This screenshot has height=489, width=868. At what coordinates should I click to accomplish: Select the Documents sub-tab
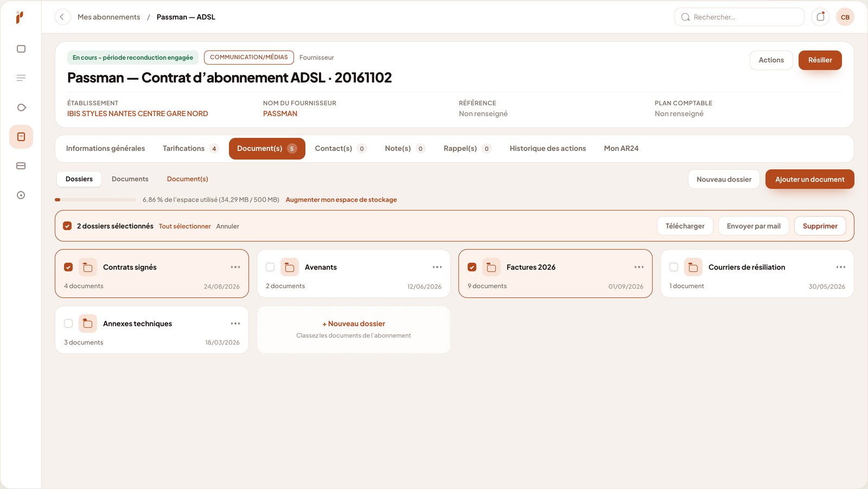click(x=130, y=179)
